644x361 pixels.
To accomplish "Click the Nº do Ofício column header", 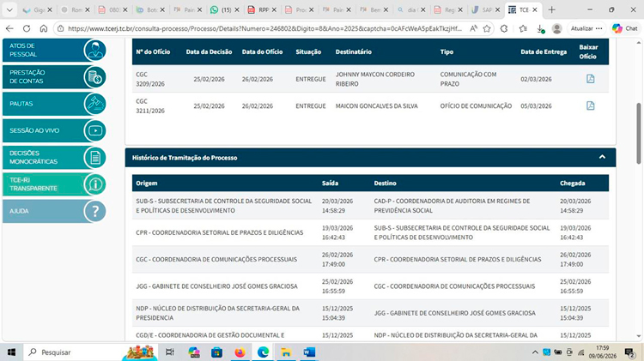I will pos(153,51).
